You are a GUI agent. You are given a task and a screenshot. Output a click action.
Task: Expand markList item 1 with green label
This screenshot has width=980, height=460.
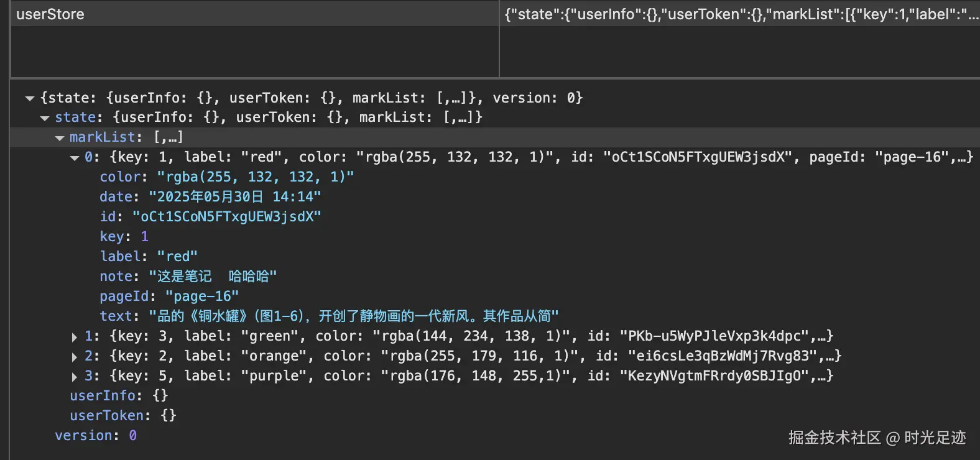(x=74, y=337)
